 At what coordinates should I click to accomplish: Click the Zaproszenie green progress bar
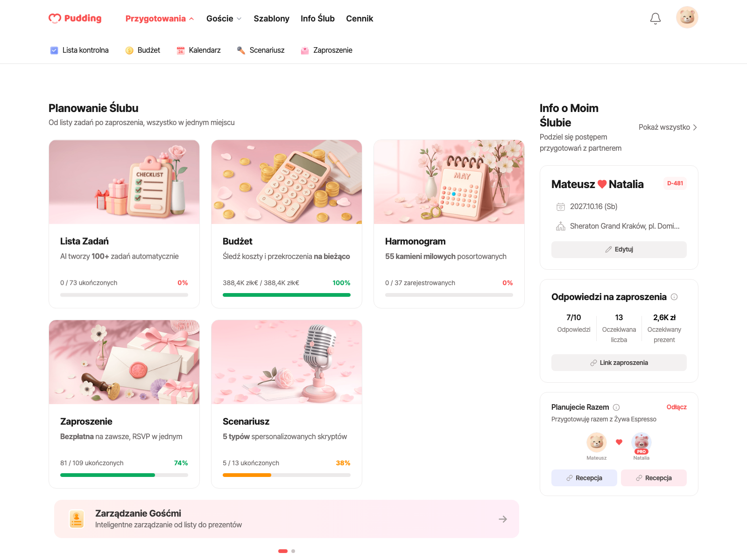pyautogui.click(x=124, y=475)
